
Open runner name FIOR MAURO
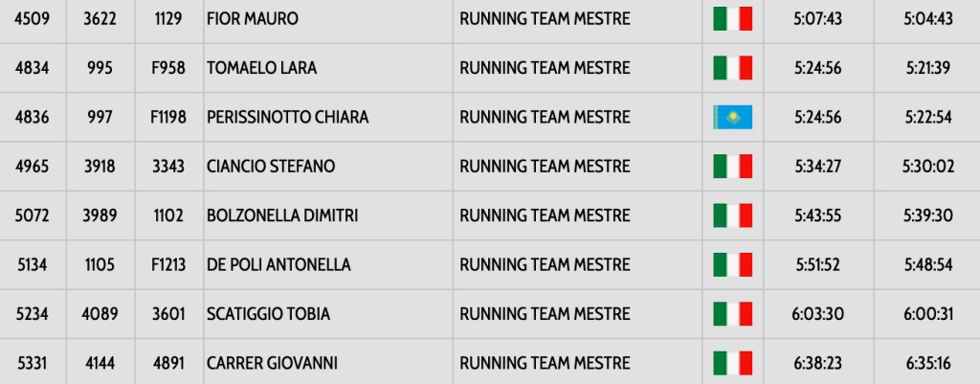tap(252, 19)
